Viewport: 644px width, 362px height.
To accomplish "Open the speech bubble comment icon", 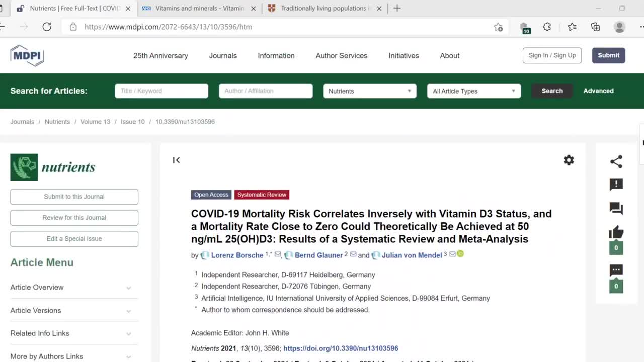I will [x=616, y=270].
